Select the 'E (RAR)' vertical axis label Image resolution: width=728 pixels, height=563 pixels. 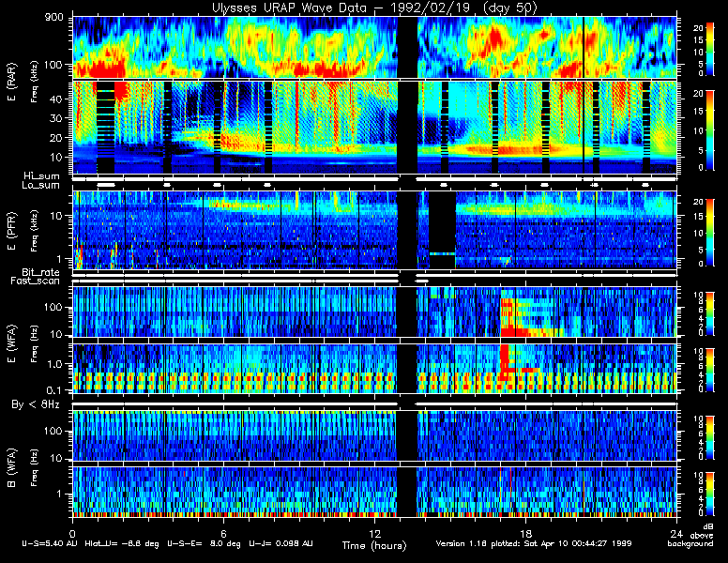[x=11, y=82]
